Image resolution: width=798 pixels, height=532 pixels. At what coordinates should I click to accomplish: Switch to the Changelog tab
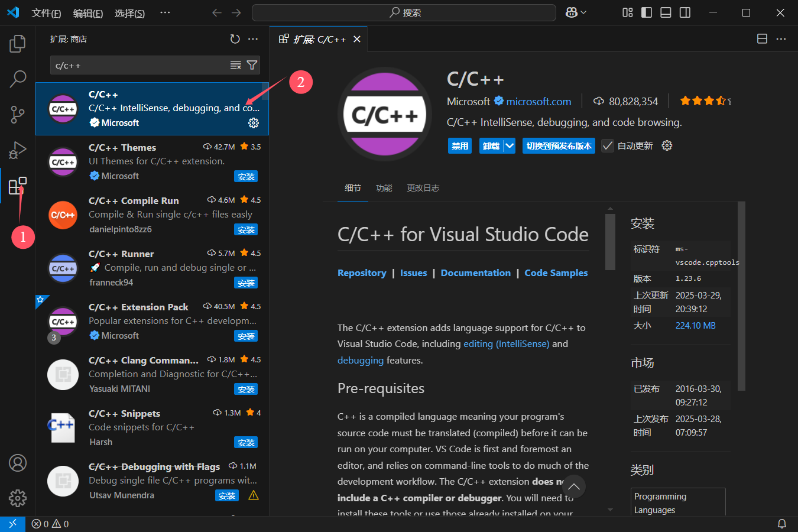(x=423, y=188)
